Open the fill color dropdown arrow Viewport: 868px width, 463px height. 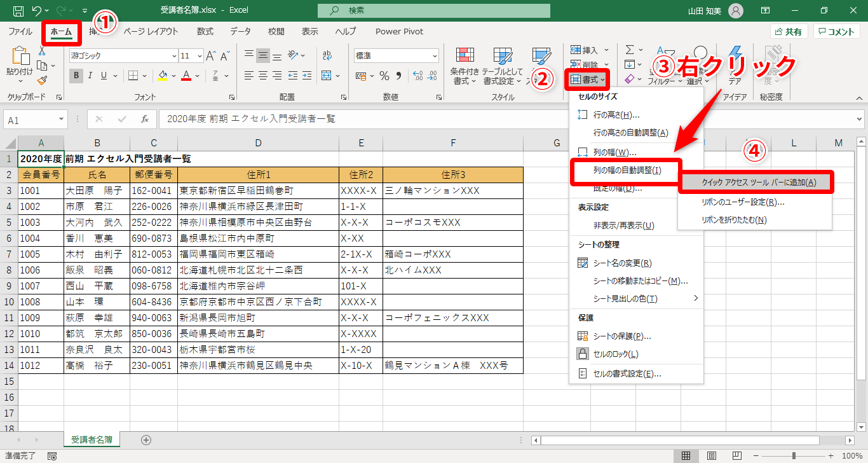pyautogui.click(x=174, y=76)
